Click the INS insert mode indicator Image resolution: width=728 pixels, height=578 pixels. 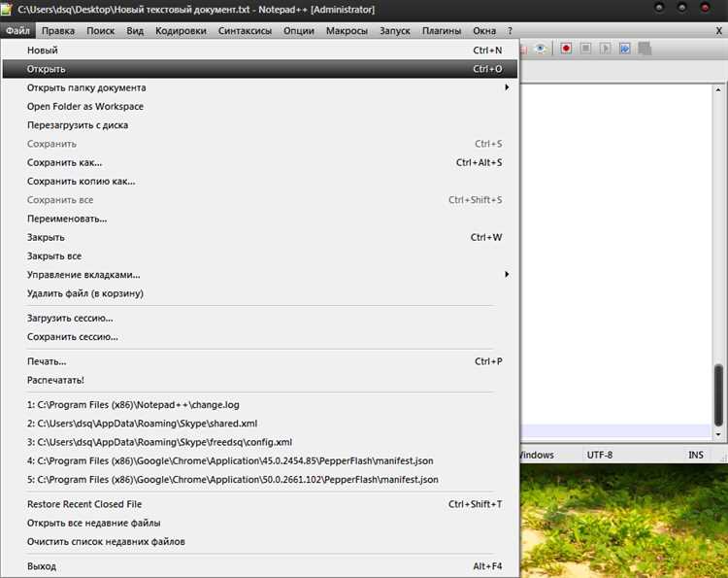696,455
